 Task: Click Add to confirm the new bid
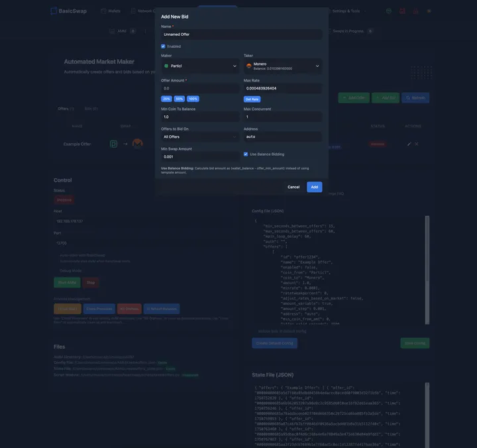point(314,187)
